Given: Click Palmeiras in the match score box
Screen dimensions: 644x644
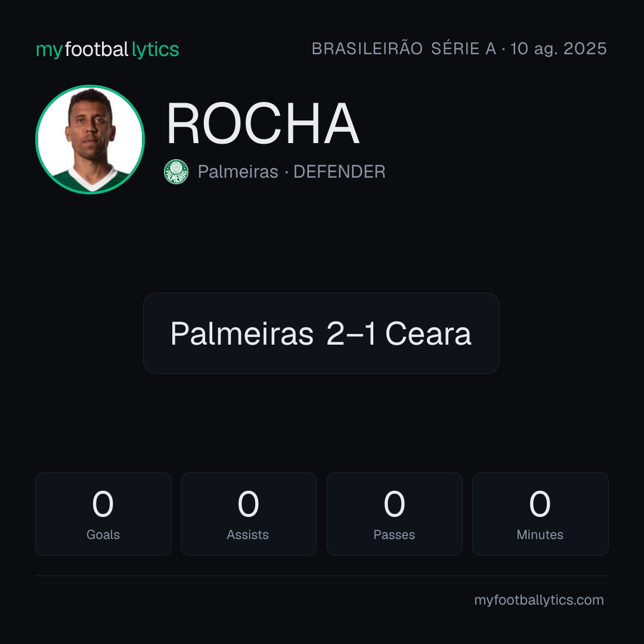Looking at the screenshot, I should (x=242, y=333).
